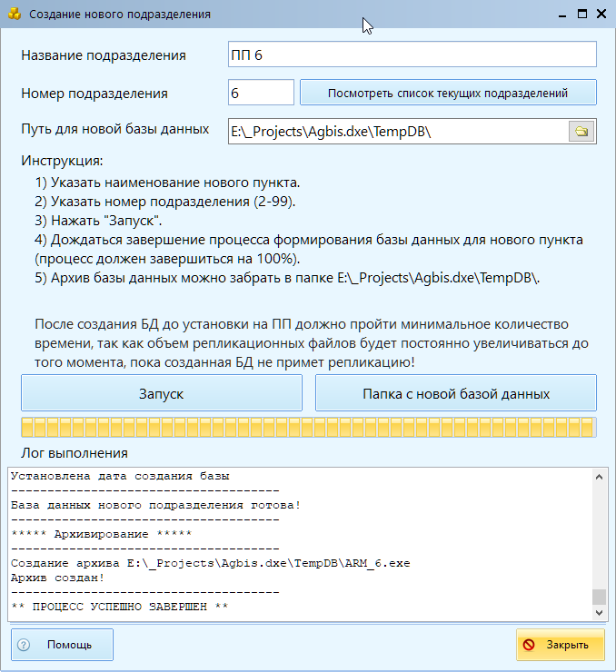
Task: Click instruction 1) Указать наименование нового пункта.
Action: (167, 183)
